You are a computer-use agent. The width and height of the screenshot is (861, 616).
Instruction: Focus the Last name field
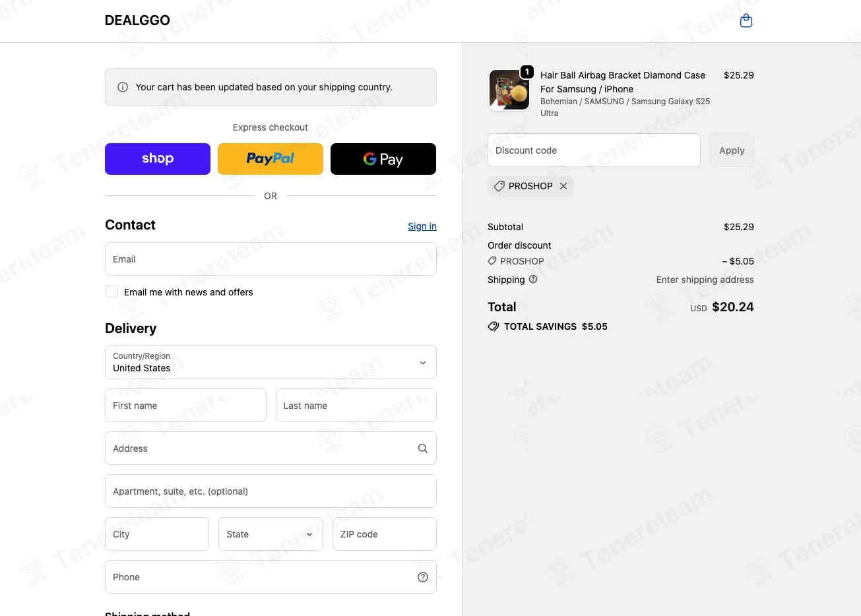click(356, 406)
